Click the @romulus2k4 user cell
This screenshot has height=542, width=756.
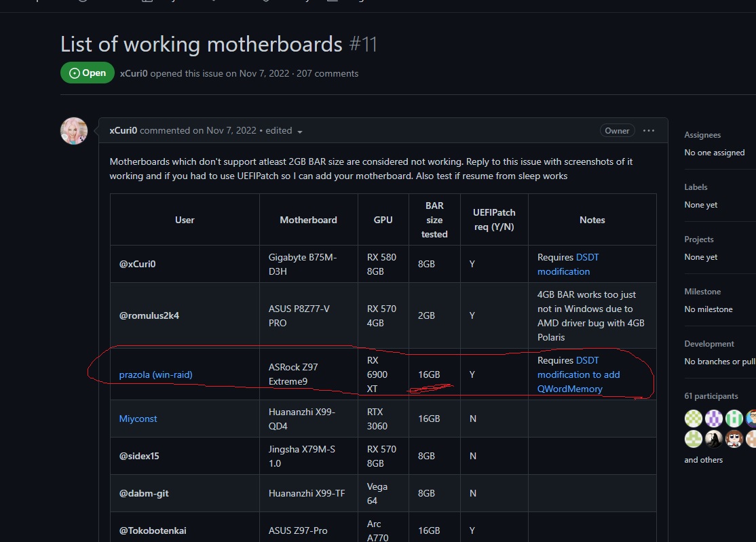[185, 315]
